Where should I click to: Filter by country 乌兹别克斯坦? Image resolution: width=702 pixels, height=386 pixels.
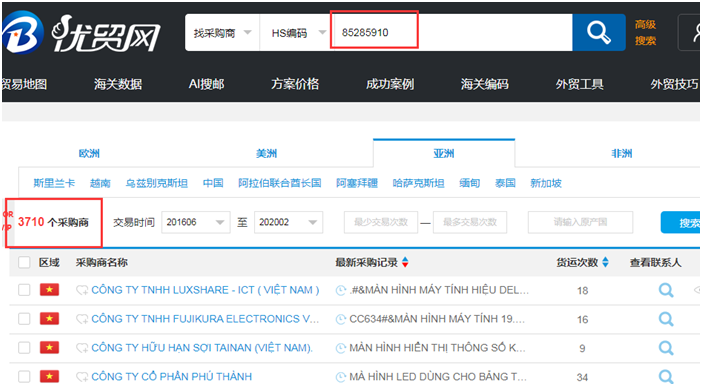[157, 183]
